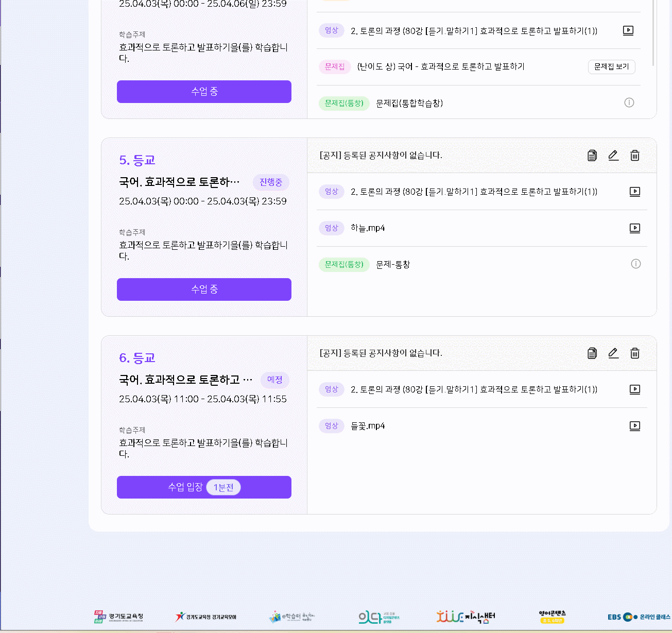Play the 토론의 과정 video in 6. 등교
The image size is (672, 633).
[635, 389]
